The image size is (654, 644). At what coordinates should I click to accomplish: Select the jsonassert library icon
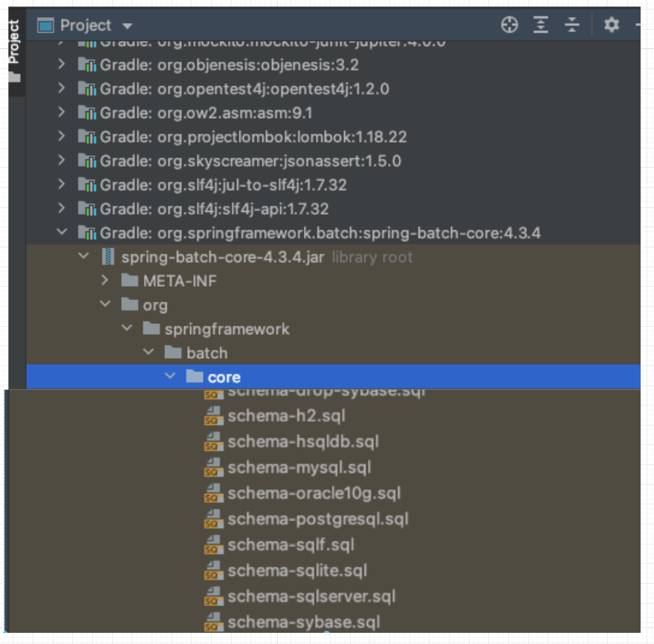(87, 161)
